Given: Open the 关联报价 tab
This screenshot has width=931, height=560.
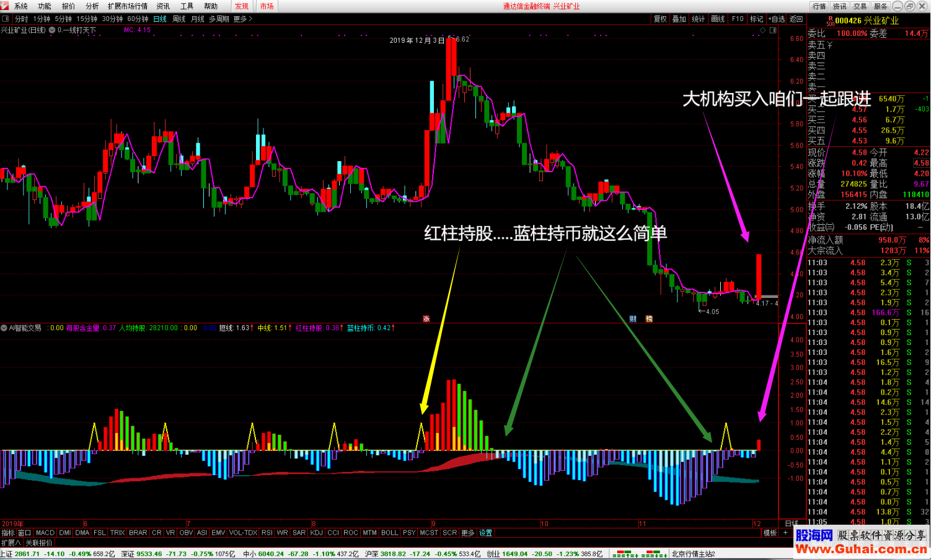Looking at the screenshot, I should click(x=39, y=543).
